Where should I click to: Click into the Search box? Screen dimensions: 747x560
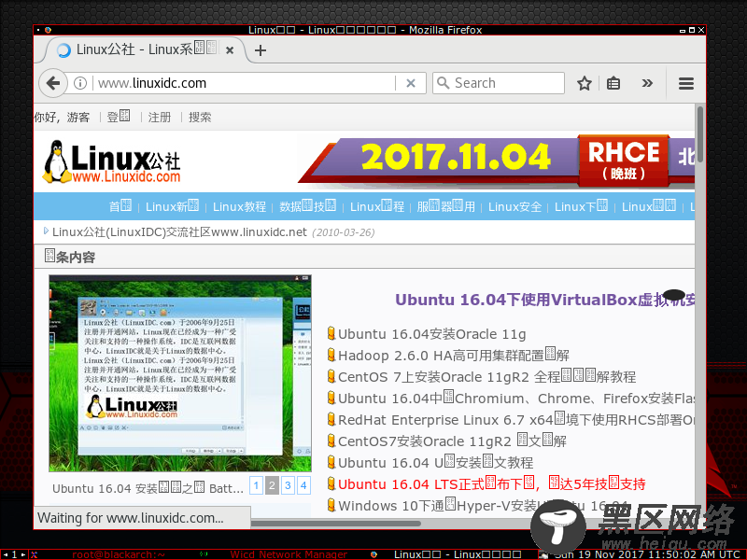[x=499, y=83]
